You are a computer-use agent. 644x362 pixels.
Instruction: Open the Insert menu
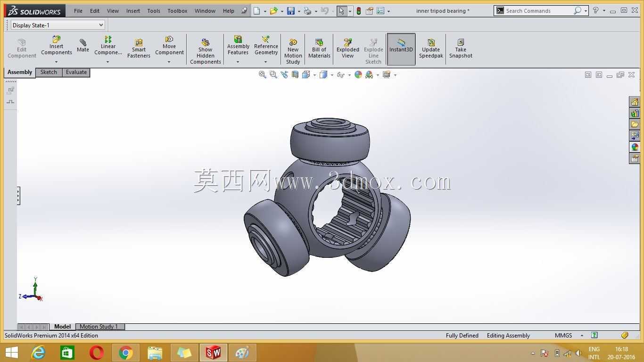pos(133,10)
